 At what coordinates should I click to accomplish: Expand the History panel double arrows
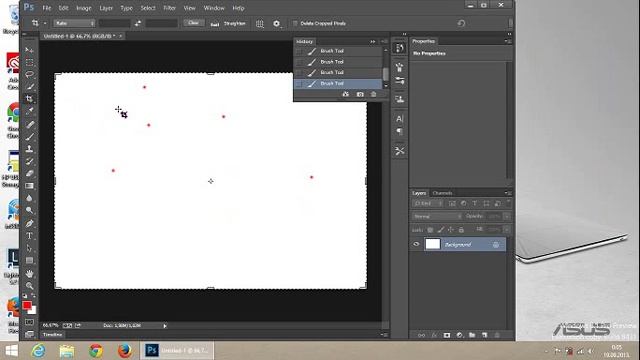[x=373, y=42]
